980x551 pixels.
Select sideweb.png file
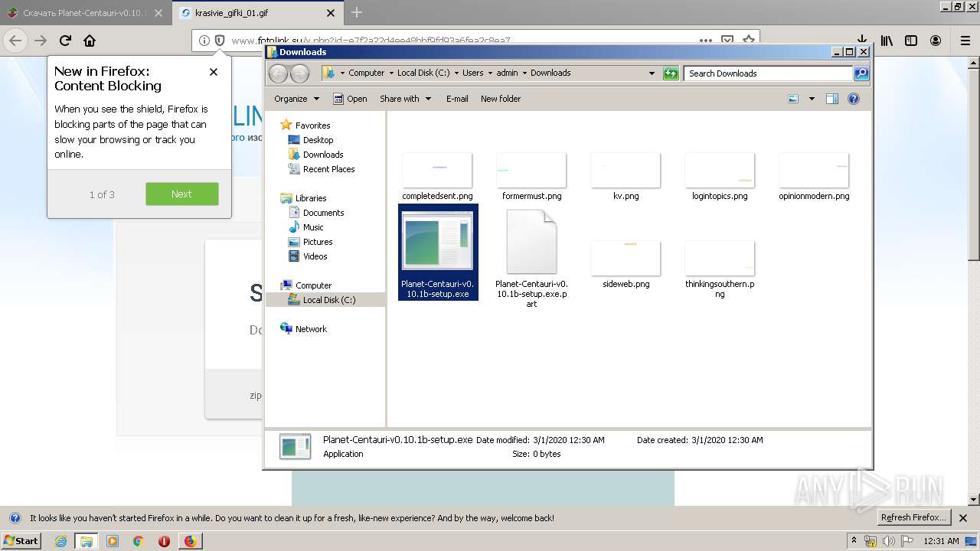pyautogui.click(x=626, y=265)
